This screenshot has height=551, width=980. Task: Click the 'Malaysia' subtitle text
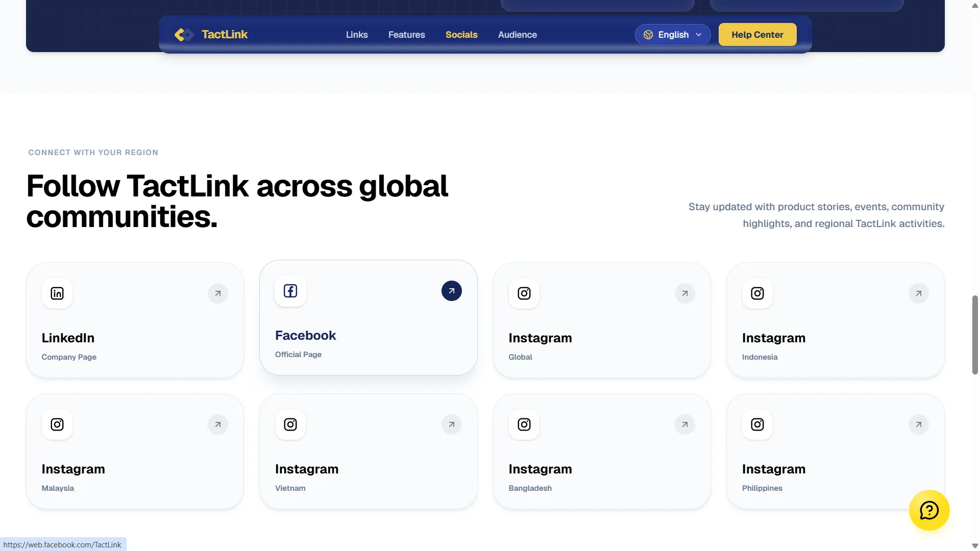coord(58,488)
